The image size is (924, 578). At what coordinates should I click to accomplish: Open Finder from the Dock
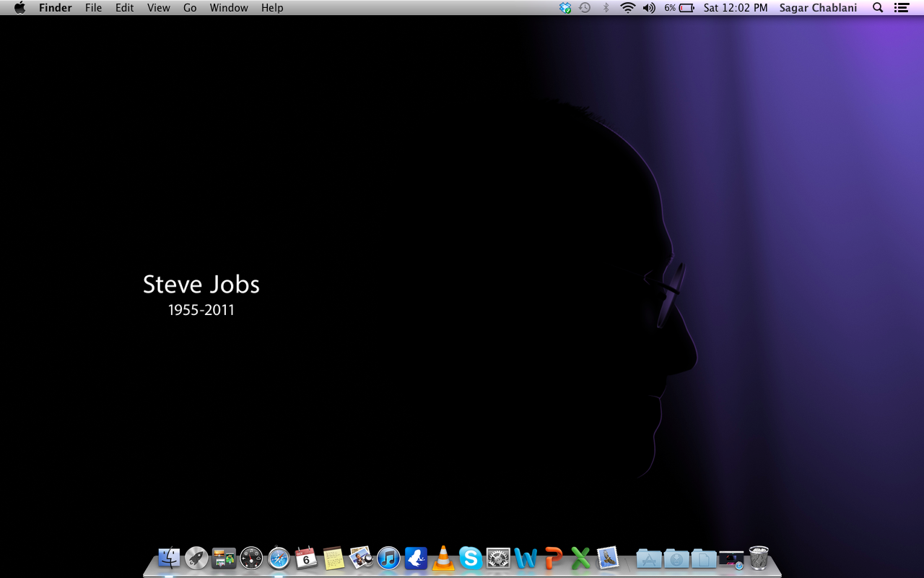(169, 558)
